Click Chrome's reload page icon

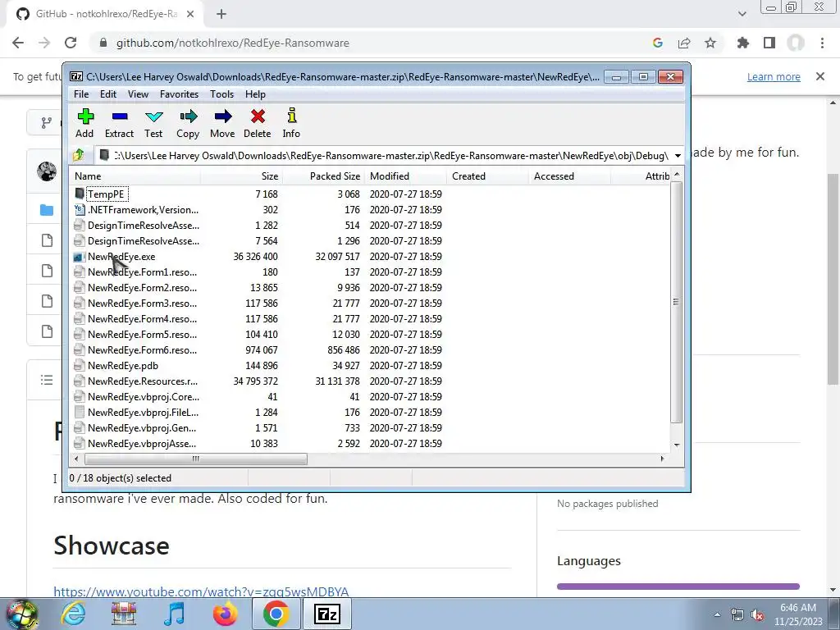[x=71, y=43]
